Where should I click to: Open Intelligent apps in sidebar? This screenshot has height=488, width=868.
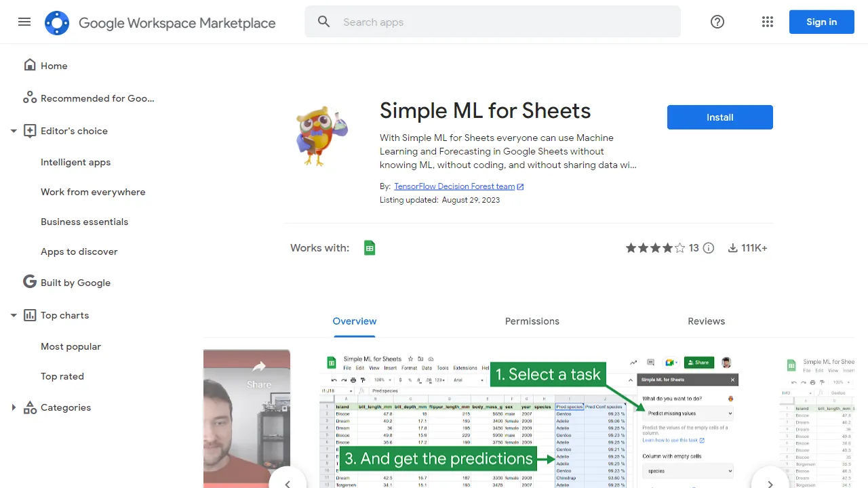75,162
